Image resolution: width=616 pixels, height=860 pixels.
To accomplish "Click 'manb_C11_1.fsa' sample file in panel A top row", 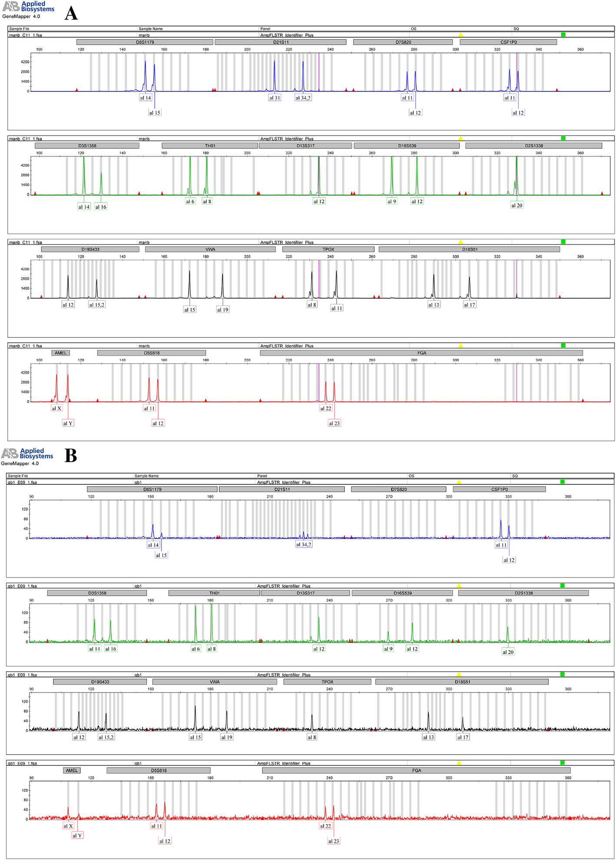I will coord(26,35).
